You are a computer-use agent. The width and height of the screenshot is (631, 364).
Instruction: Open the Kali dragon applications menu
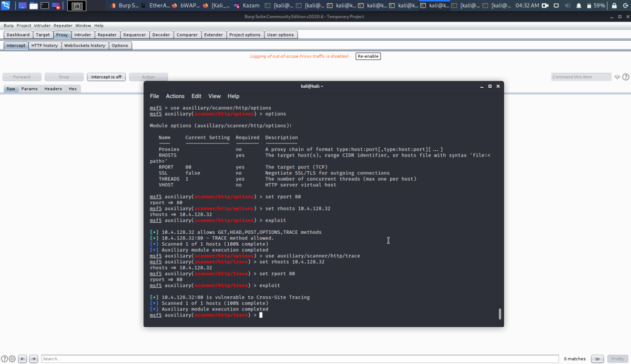[x=6, y=6]
